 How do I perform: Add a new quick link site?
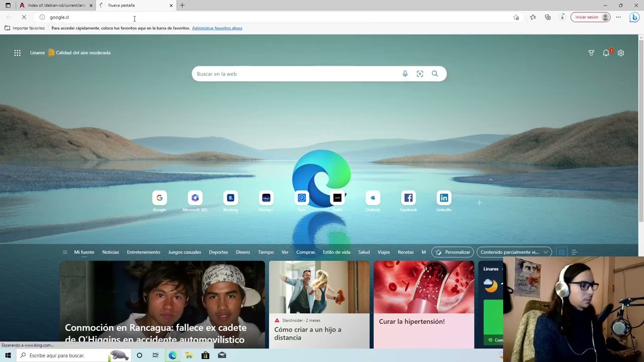479,203
